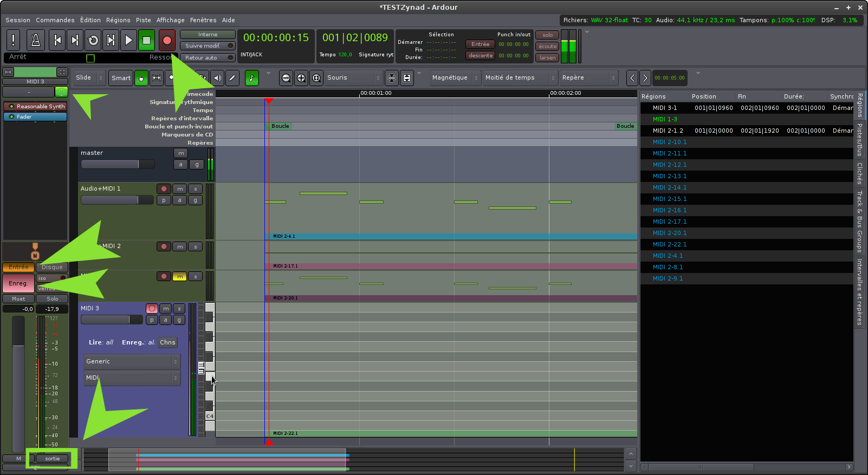The width and height of the screenshot is (868, 475).
Task: Toggle loop playback in the transport bar
Action: (x=93, y=40)
